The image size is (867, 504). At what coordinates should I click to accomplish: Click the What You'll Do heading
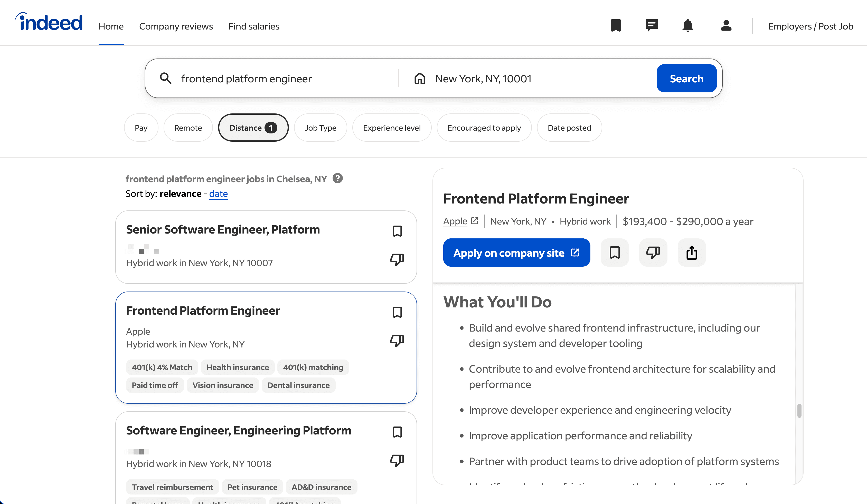click(x=497, y=302)
